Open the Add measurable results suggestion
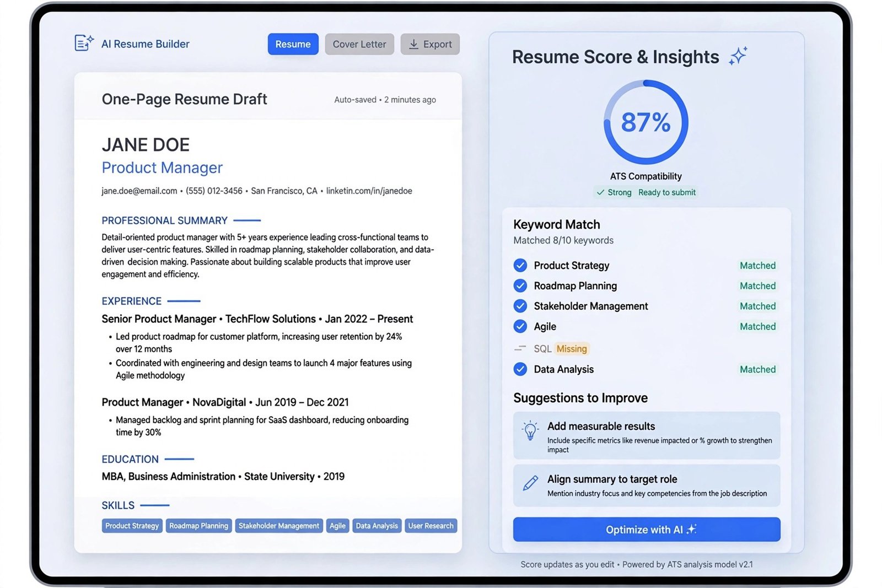 pyautogui.click(x=647, y=435)
